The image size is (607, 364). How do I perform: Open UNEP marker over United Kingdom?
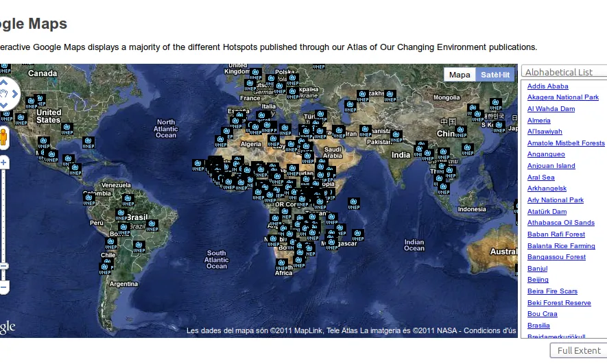pos(256,74)
